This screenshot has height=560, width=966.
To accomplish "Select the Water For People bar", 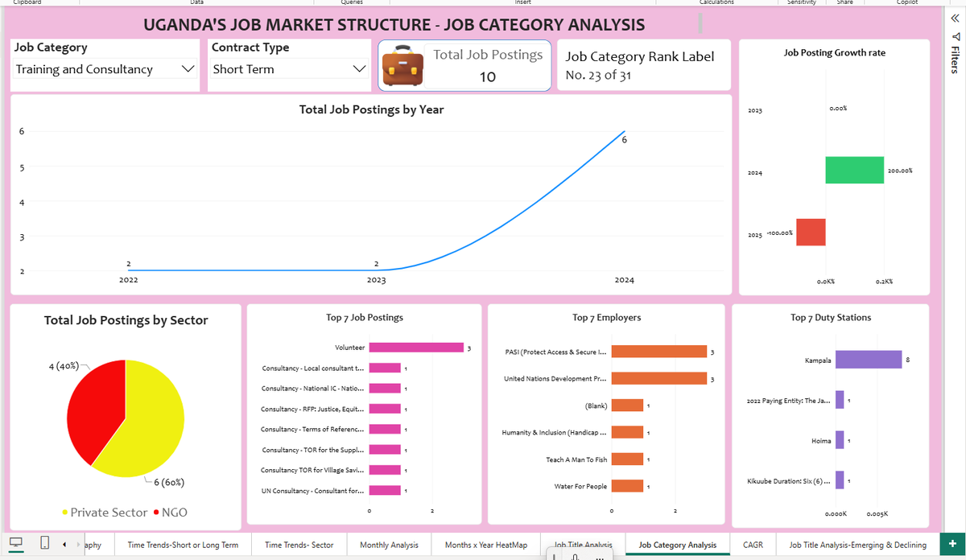I will click(628, 486).
